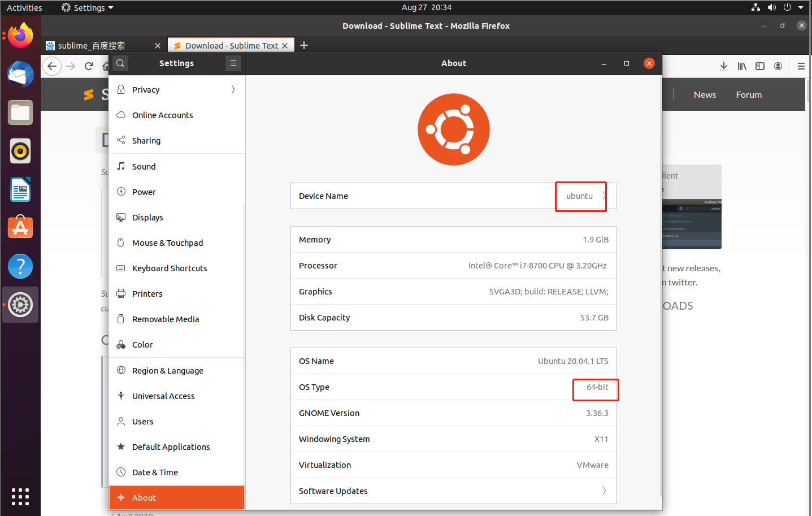Open Default Applications settings

coord(177,446)
